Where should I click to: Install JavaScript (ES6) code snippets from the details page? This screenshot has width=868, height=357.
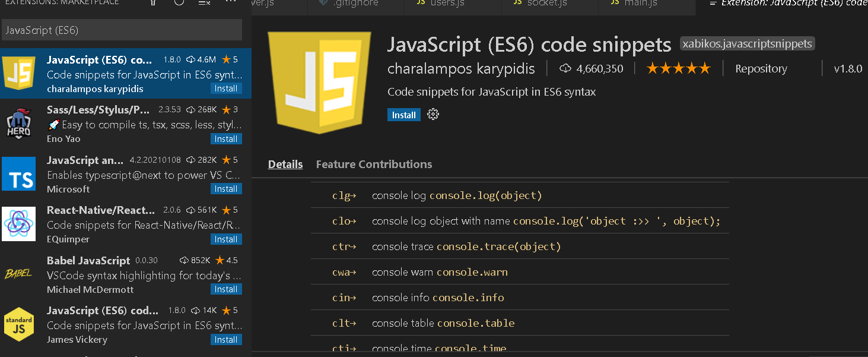point(404,115)
